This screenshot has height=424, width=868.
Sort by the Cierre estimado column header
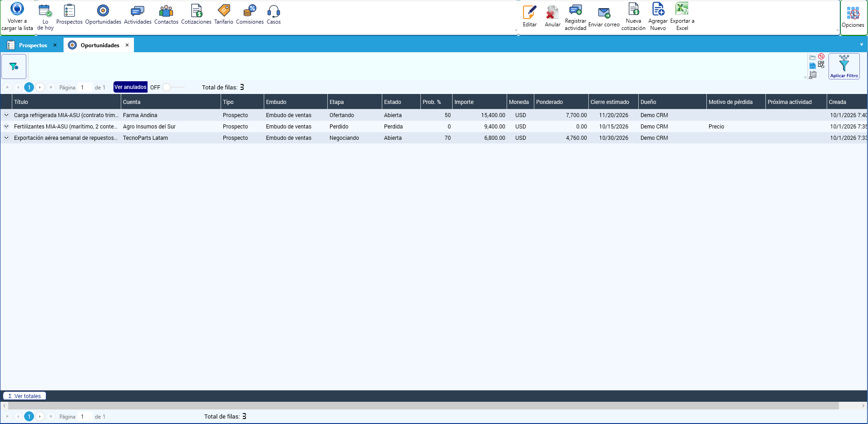click(613, 102)
